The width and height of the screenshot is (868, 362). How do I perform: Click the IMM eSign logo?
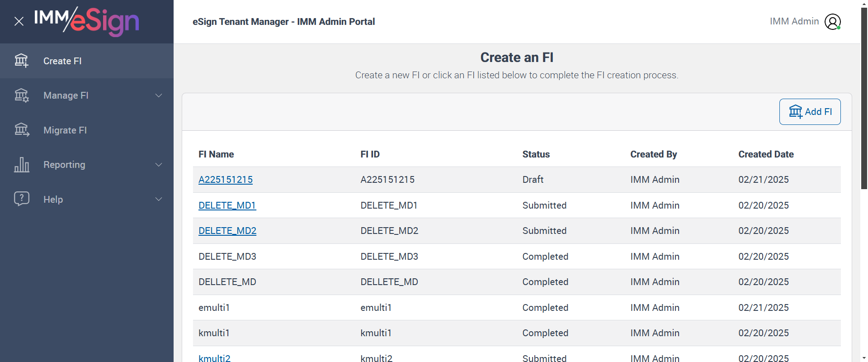pyautogui.click(x=87, y=21)
